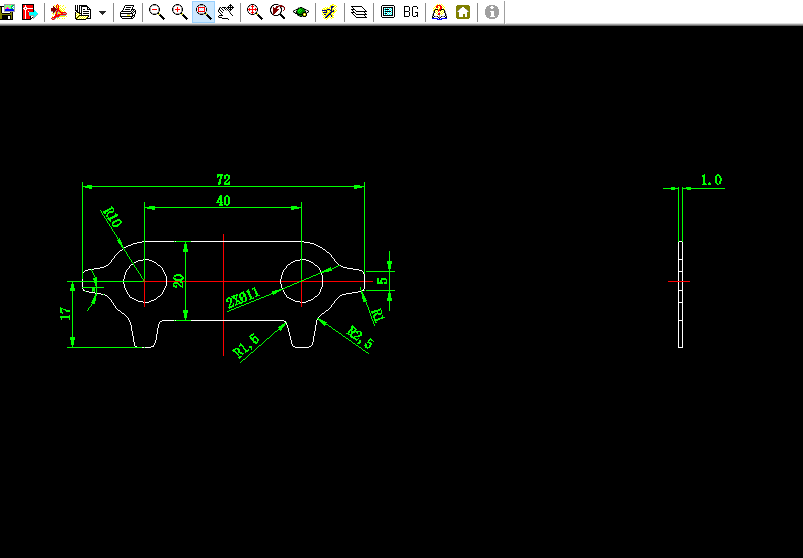Image resolution: width=803 pixels, height=558 pixels.
Task: Open the dropdown arrow beside copy icon
Action: point(102,12)
